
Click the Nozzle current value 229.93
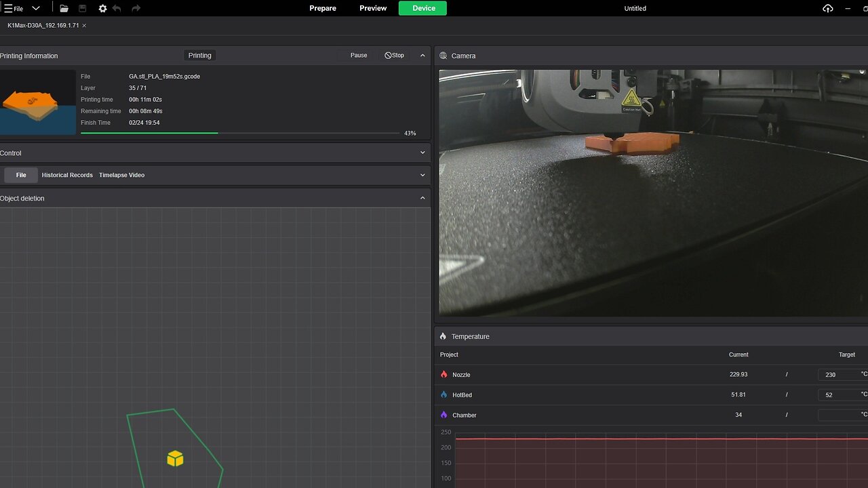point(738,374)
